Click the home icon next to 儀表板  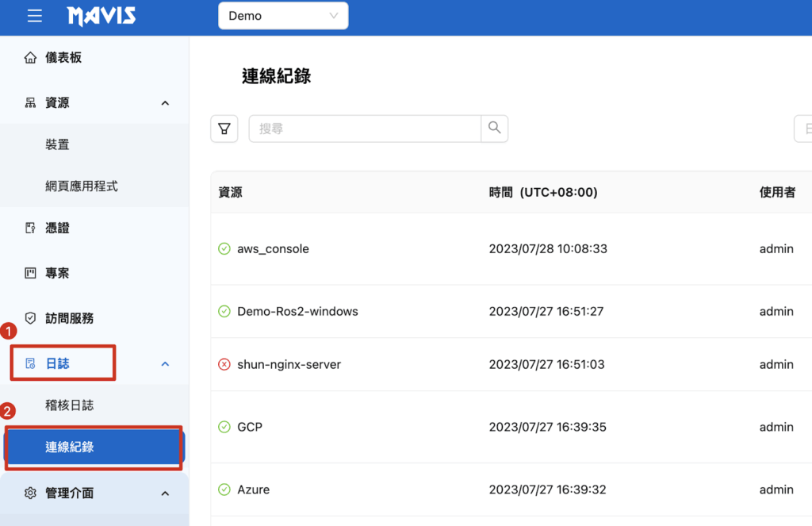(31, 58)
